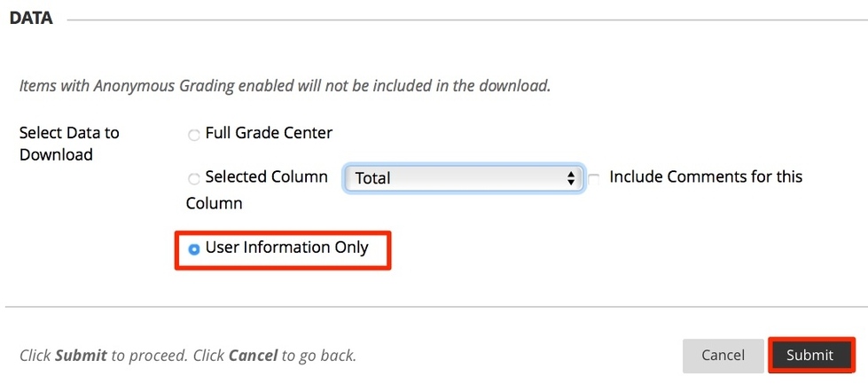Click the "User Information Only" label text
The width and height of the screenshot is (868, 384).
coord(286,247)
